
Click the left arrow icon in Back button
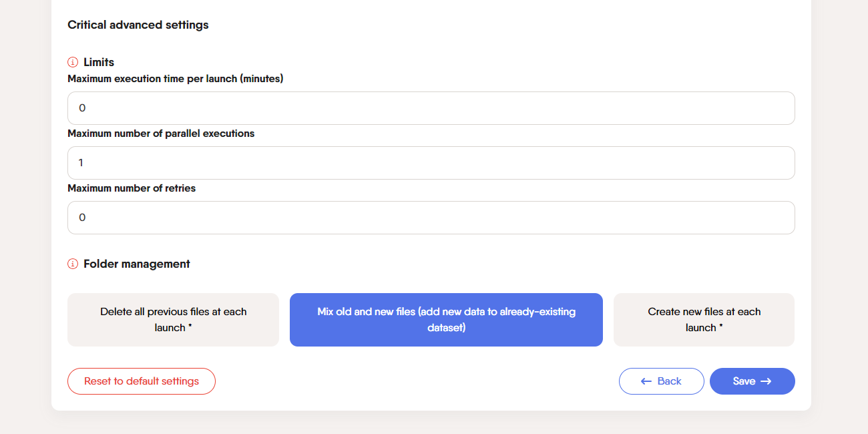click(646, 381)
